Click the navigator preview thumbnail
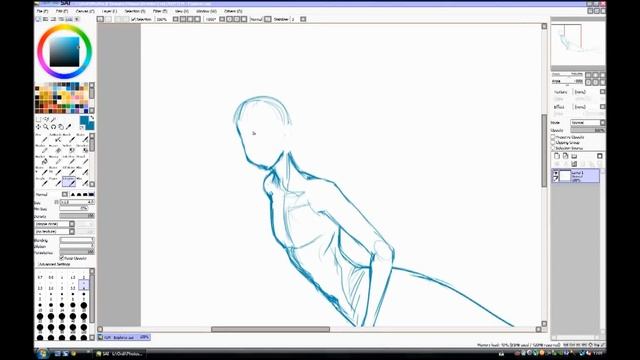 [x=578, y=44]
